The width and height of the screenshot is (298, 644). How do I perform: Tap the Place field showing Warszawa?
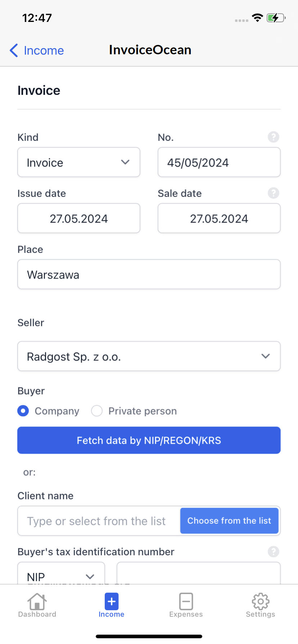pyautogui.click(x=149, y=274)
